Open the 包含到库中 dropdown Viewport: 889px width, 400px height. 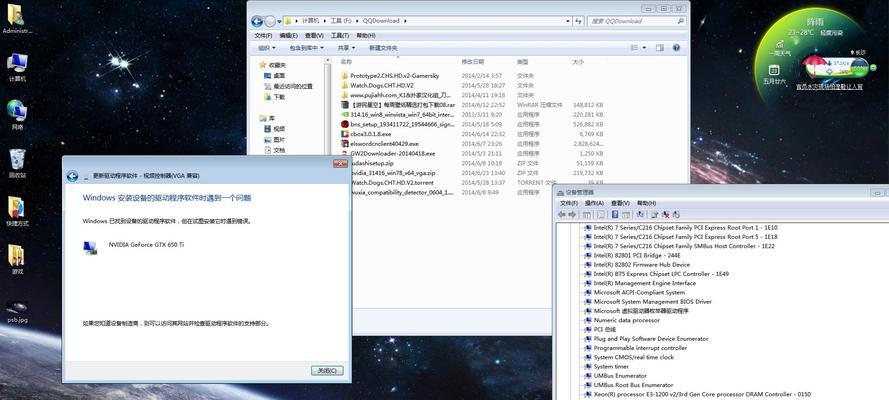tap(306, 48)
